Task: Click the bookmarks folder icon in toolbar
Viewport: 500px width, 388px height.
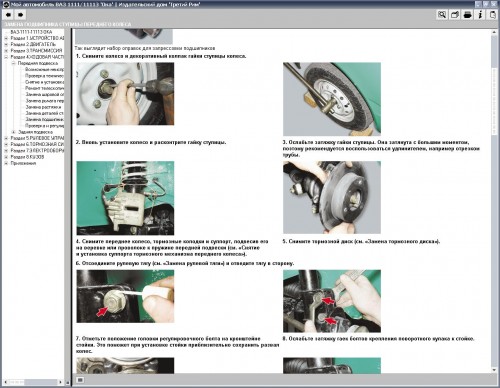Action: 455,15
